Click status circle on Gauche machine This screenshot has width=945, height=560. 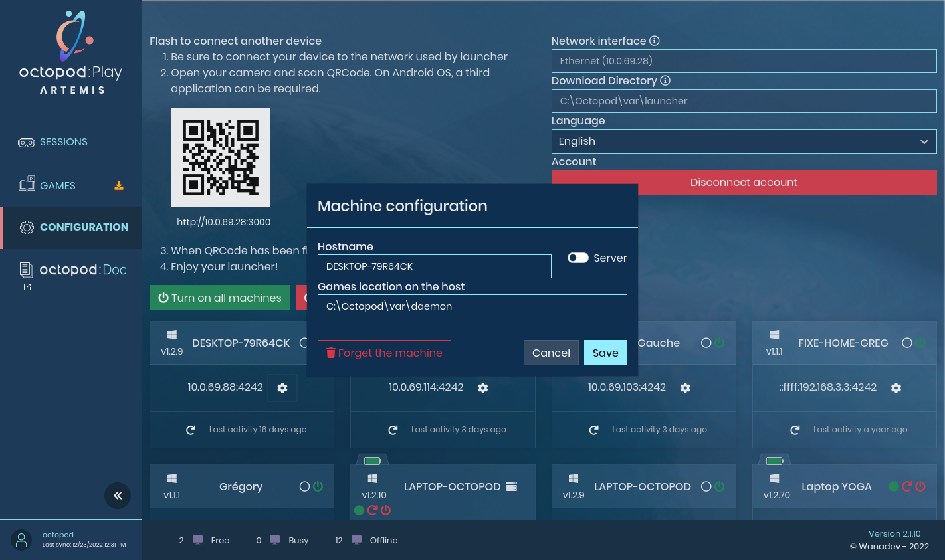(706, 343)
